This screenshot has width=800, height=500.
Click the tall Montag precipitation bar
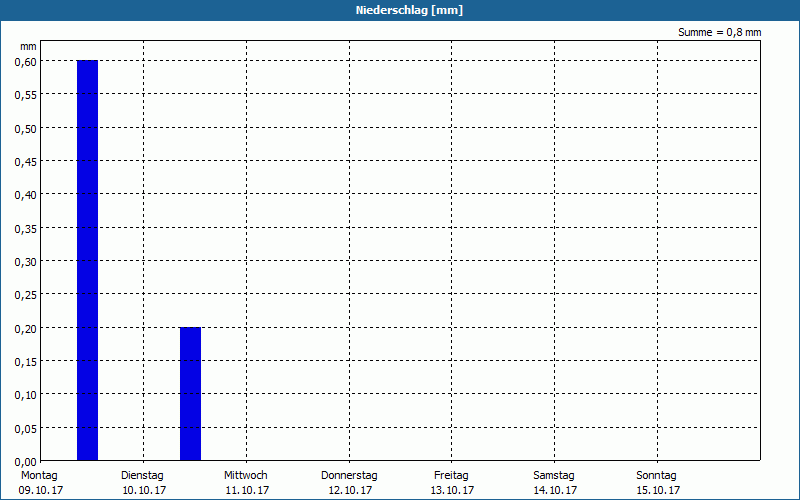pos(87,260)
